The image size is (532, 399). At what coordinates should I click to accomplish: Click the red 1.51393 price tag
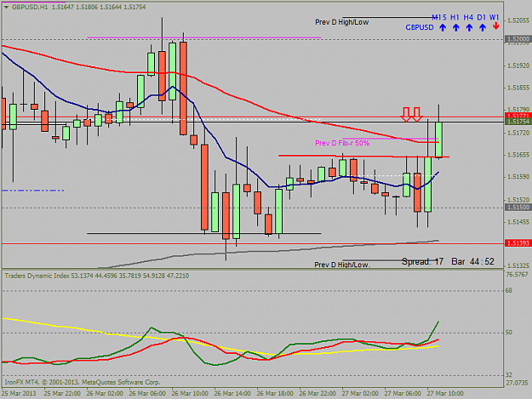tap(518, 243)
